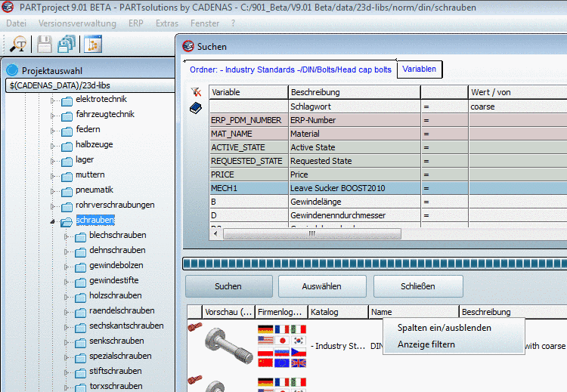
Task: Click the Katalog column header
Action: [x=338, y=312]
